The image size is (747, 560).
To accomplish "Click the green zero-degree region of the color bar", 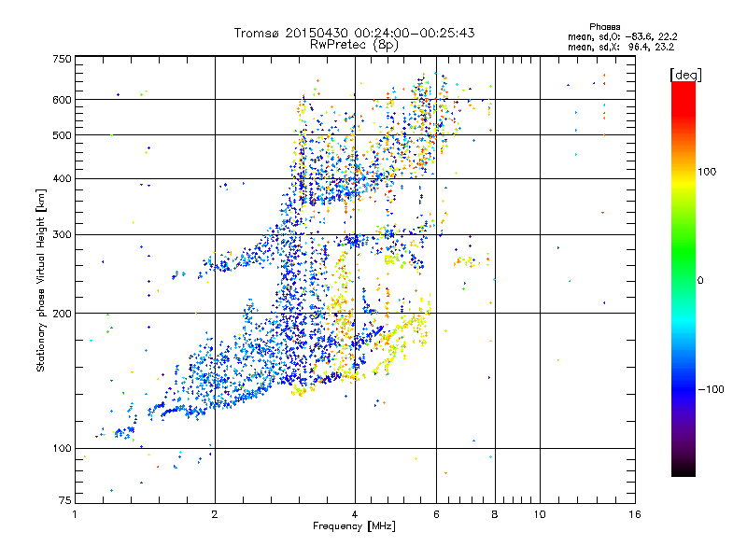I will (x=684, y=279).
